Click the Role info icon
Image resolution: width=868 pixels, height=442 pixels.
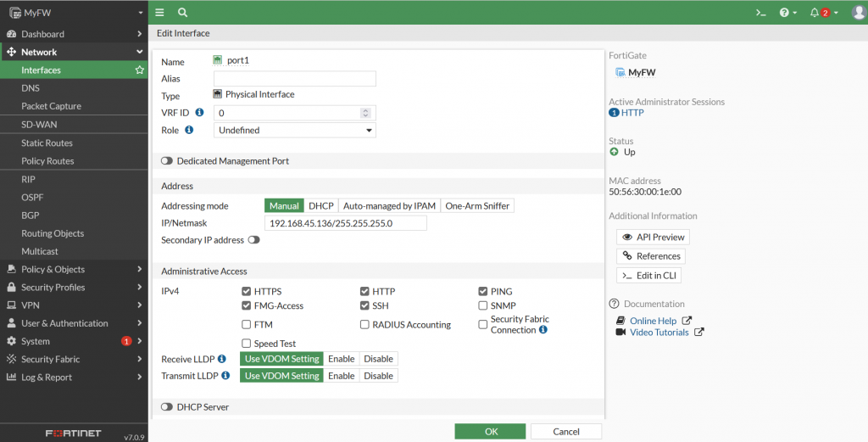pyautogui.click(x=189, y=130)
